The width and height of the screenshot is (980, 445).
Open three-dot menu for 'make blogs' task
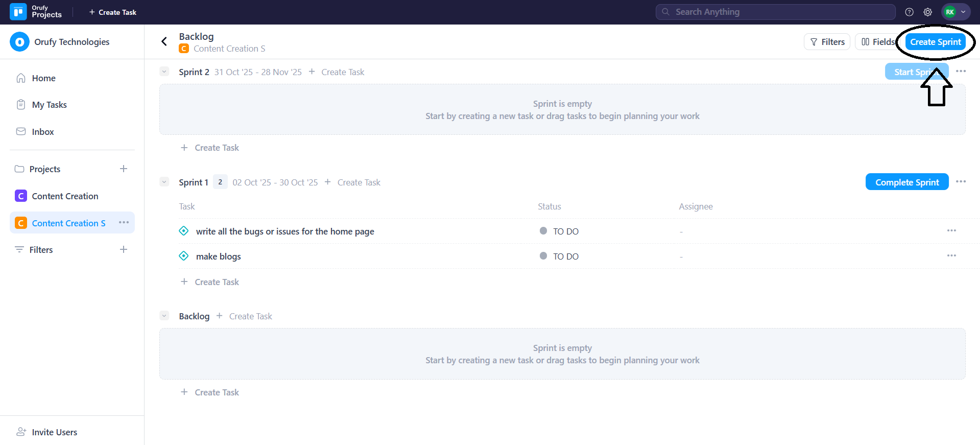click(x=951, y=256)
